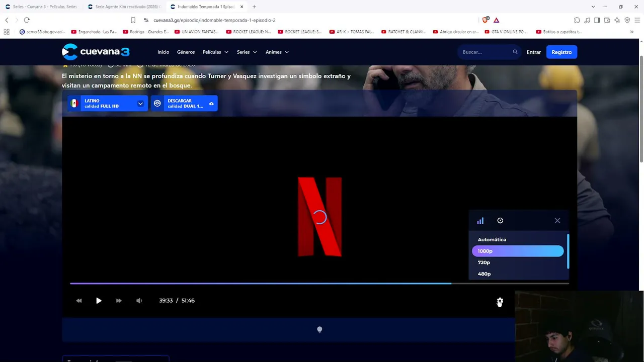This screenshot has height=362, width=644.
Task: Open the player settings gear
Action: pos(500,301)
